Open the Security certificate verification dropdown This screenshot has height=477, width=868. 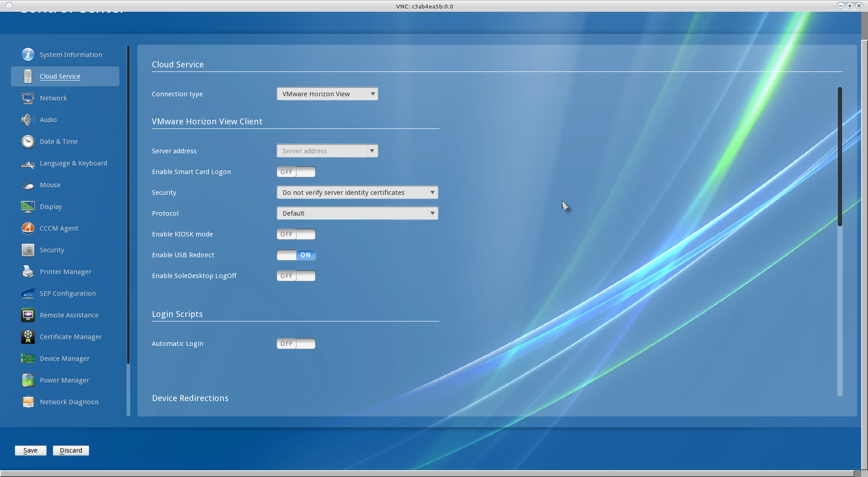357,193
